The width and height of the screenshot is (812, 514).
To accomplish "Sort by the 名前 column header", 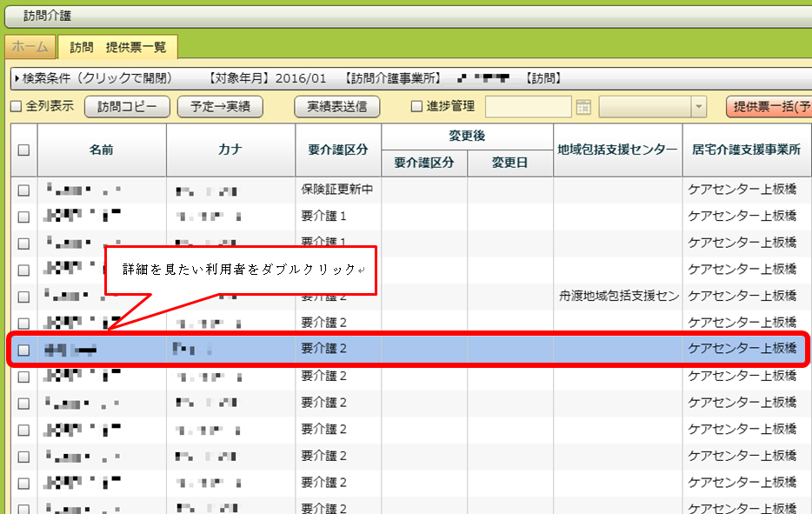I will click(101, 150).
